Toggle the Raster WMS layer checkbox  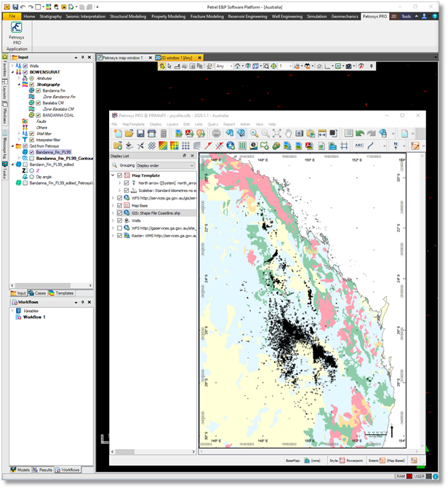pyautogui.click(x=119, y=236)
